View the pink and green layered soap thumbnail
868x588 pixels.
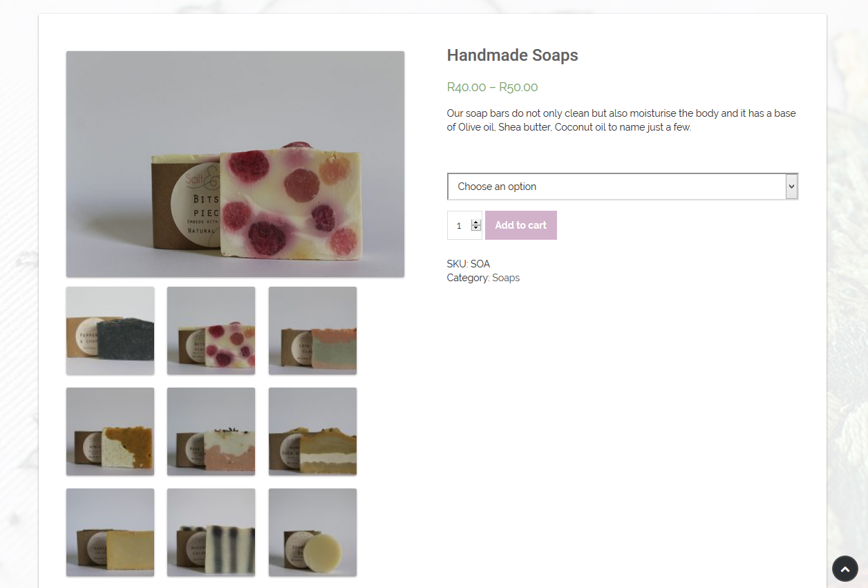click(312, 330)
